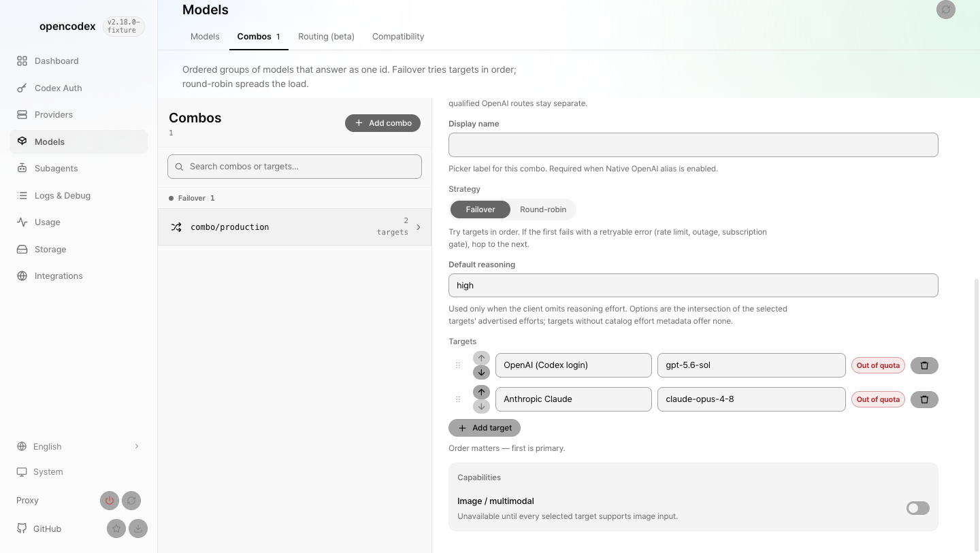Click the Capabilities section heading
Image resolution: width=980 pixels, height=553 pixels.
point(479,477)
